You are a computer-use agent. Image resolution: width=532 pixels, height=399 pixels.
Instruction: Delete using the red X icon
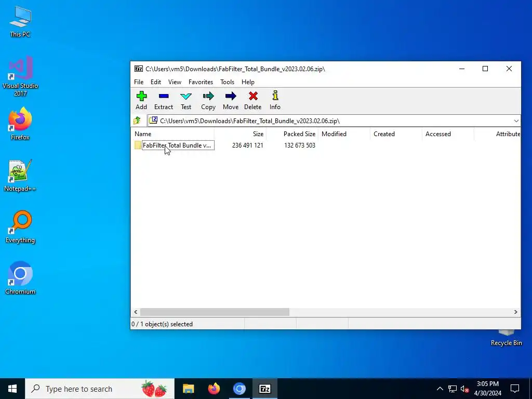(253, 96)
